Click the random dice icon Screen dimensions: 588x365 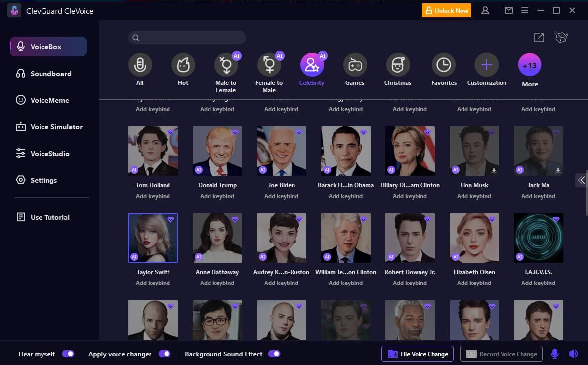coord(561,37)
